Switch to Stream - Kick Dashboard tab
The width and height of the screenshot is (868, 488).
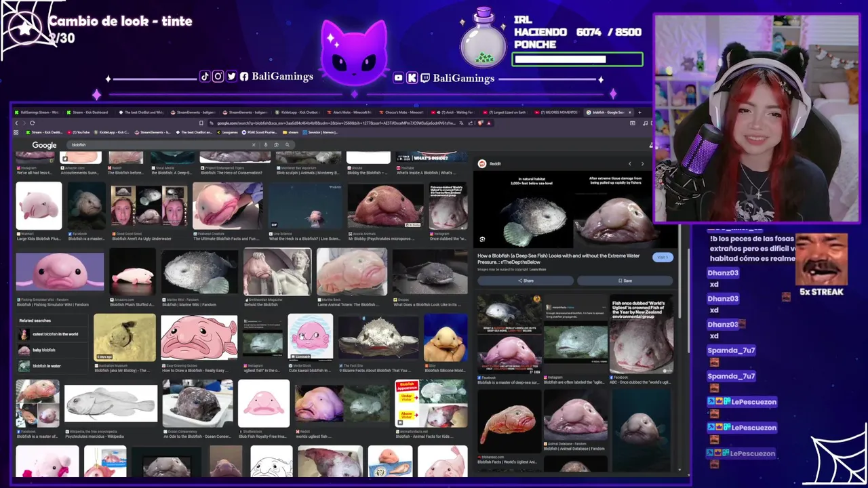point(88,113)
